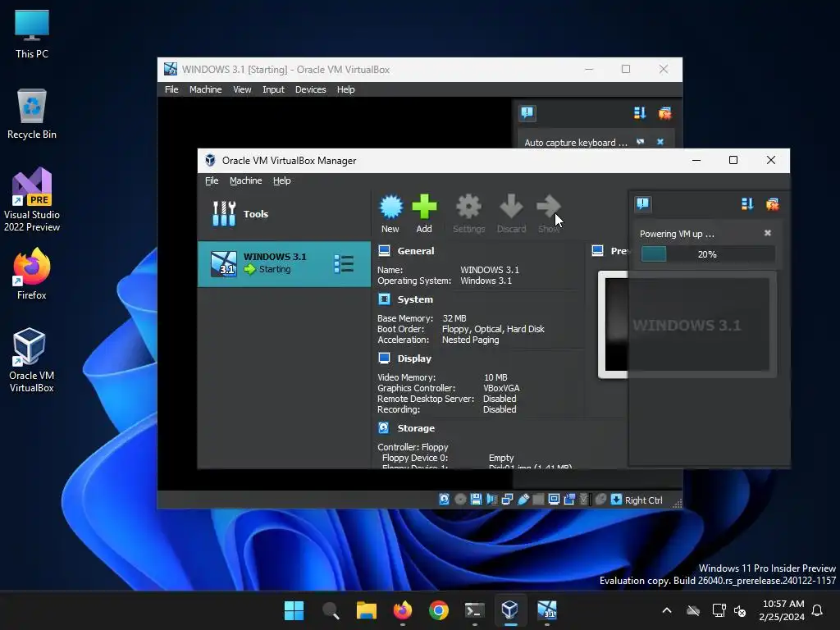Screen dimensions: 840x630
Task: Open Help menu in VM window
Action: click(x=345, y=89)
